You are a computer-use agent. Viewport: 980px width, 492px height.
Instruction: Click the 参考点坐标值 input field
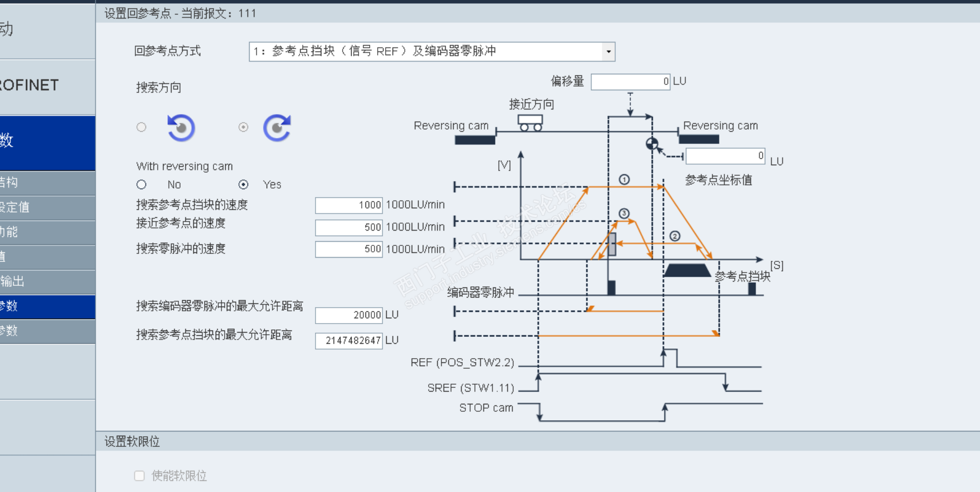tap(726, 156)
